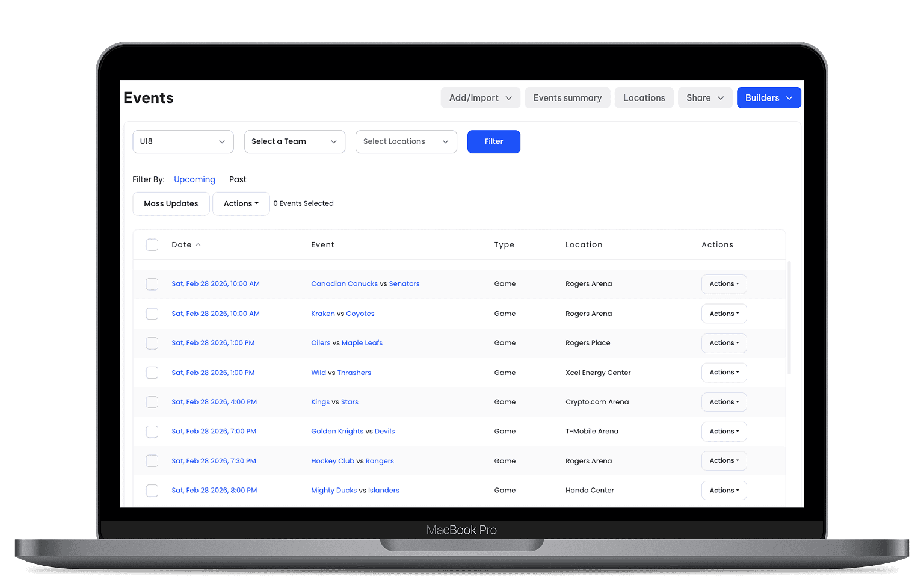Viewport: 924px width, 588px height.
Task: Open the 7:30 PM Feb 28 event date
Action: coord(214,461)
